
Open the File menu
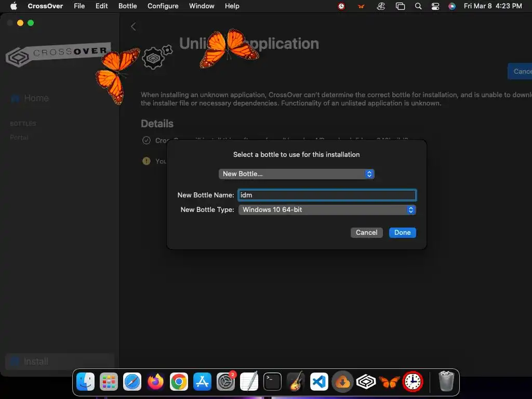[79, 6]
